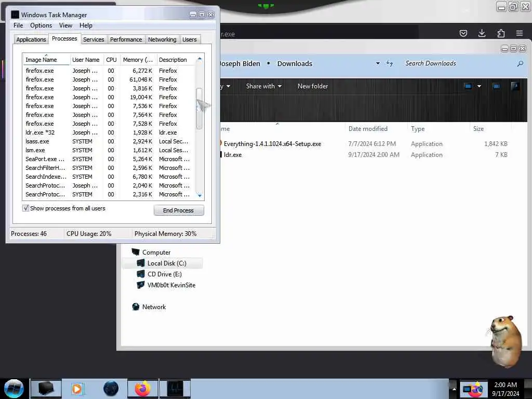Sort processes by Image Name column
This screenshot has width=532, height=399.
click(x=46, y=60)
